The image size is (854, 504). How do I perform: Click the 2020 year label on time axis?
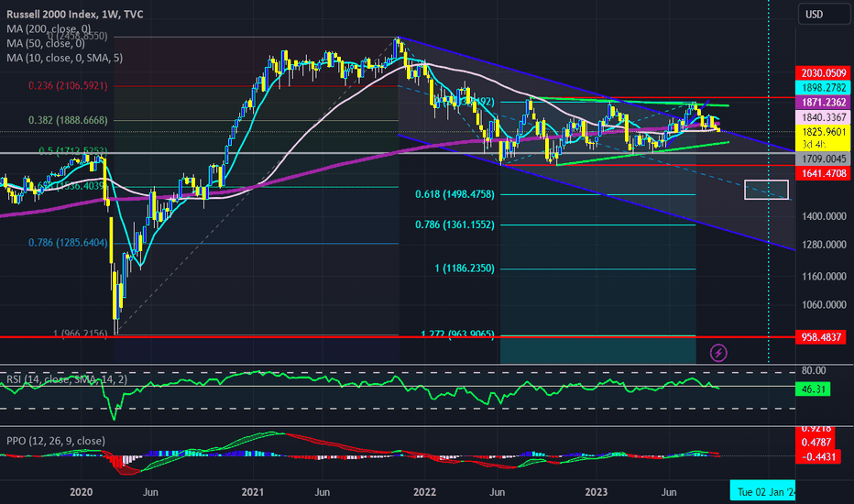82,492
